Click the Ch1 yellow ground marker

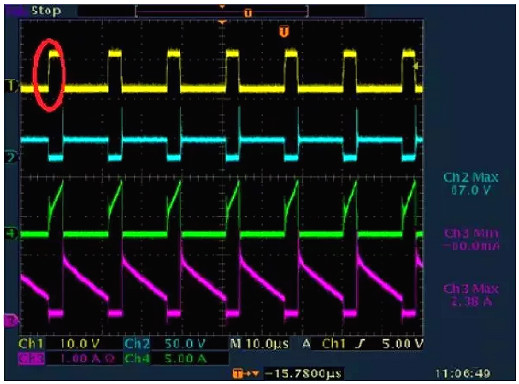12,86
